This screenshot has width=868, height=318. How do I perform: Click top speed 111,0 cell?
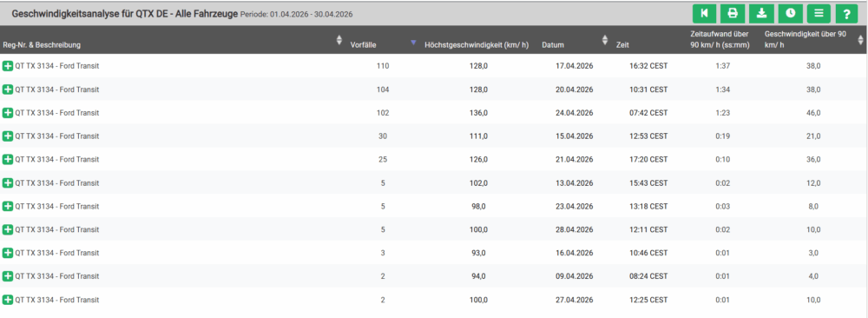478,136
